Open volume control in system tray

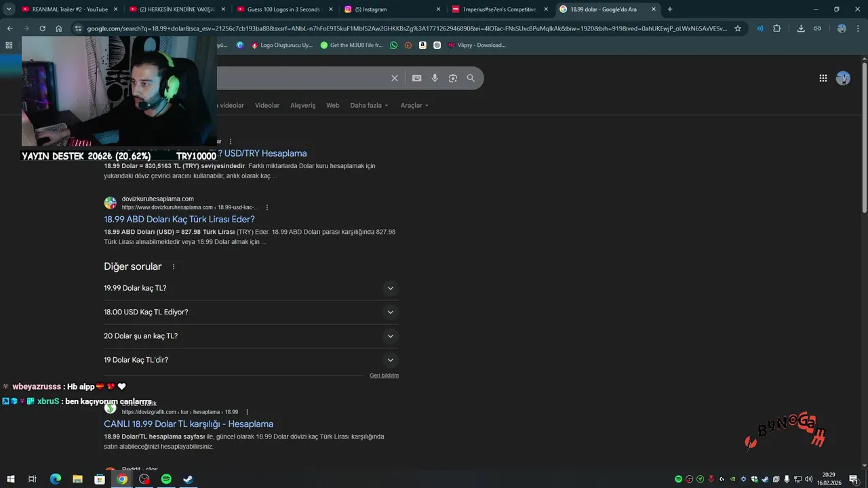pyautogui.click(x=809, y=479)
